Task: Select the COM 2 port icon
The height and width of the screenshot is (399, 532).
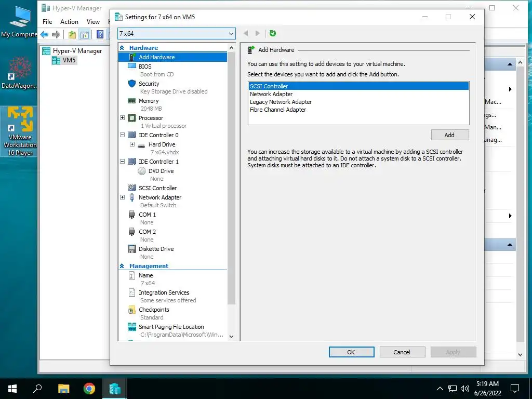Action: [x=131, y=232]
